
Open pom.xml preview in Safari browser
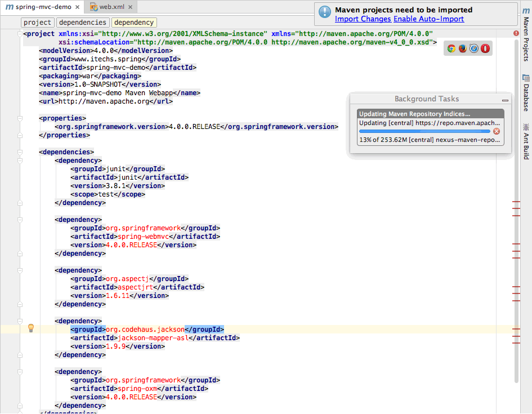point(474,48)
